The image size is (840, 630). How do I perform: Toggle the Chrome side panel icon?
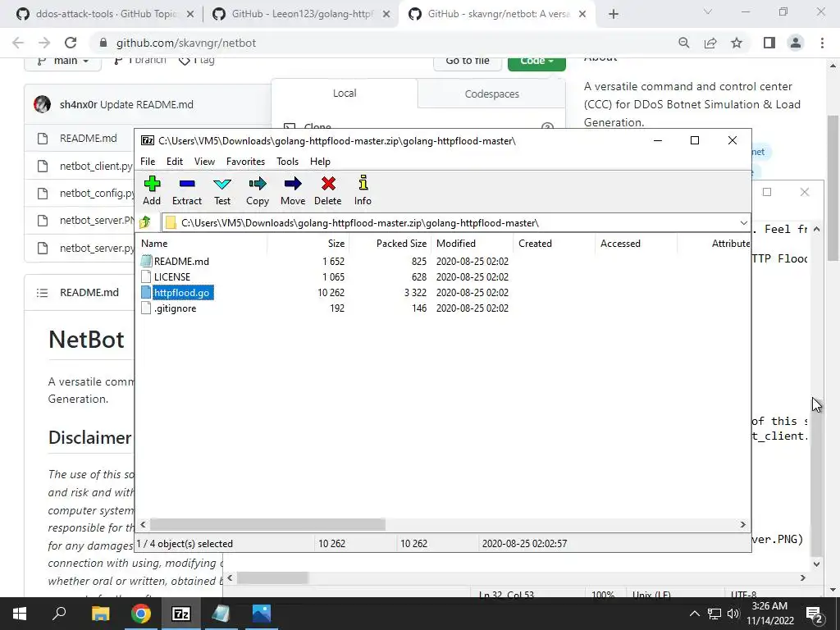click(769, 43)
